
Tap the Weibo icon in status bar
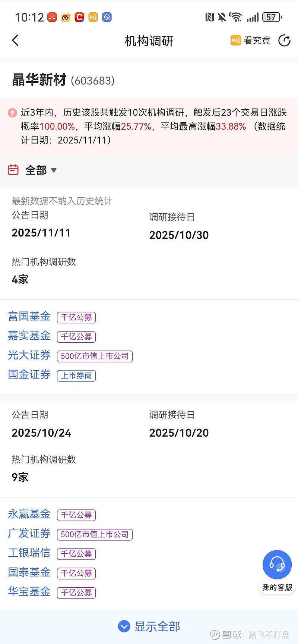66,17
